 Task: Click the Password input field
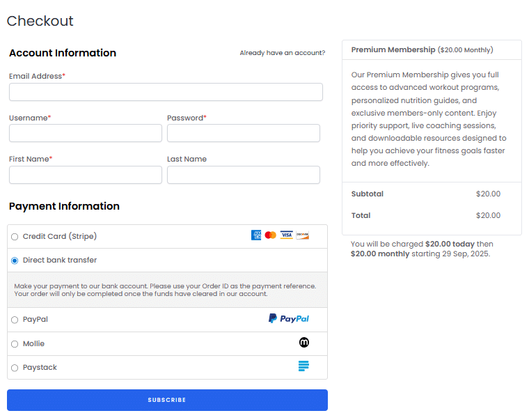tap(243, 133)
